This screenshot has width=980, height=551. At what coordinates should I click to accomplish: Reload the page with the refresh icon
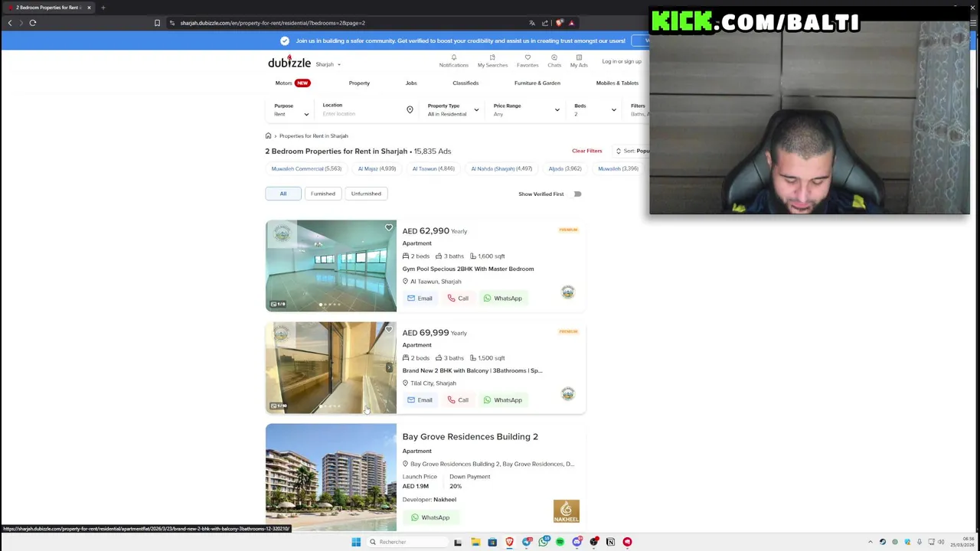pyautogui.click(x=33, y=23)
